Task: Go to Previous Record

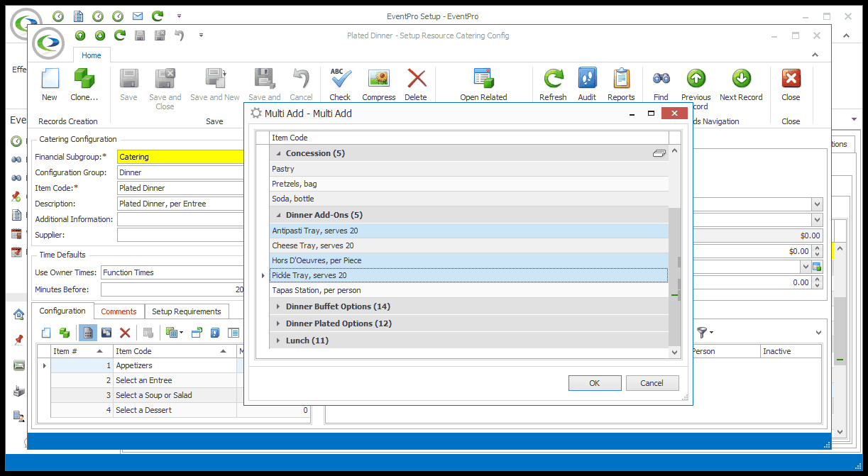Action: [x=696, y=79]
